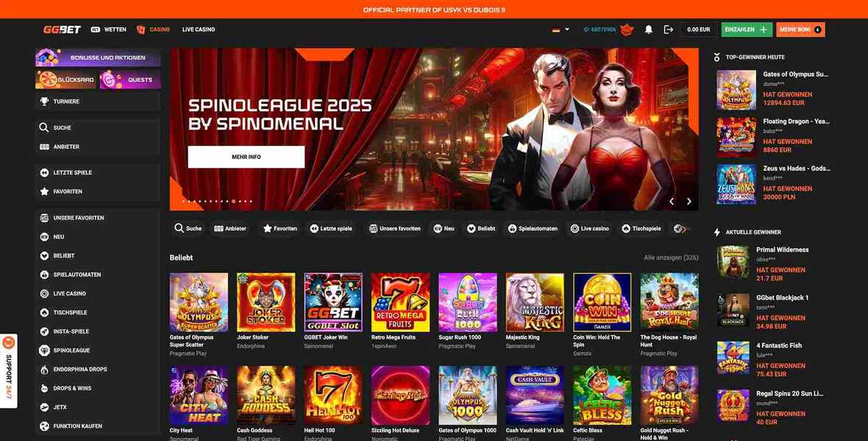The width and height of the screenshot is (868, 441).
Task: Open JetX sidebar icon
Action: coord(44,407)
